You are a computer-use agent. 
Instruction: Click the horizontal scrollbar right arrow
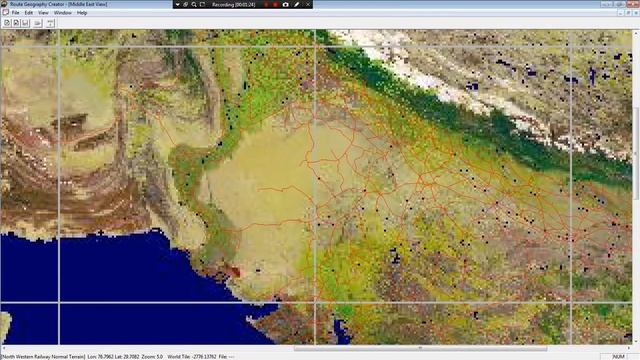(629, 349)
